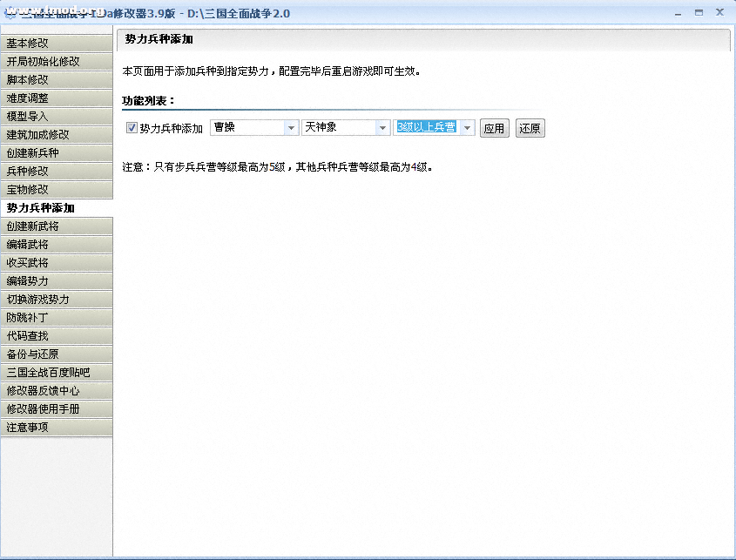Open the 创建新兵种 page

point(57,153)
